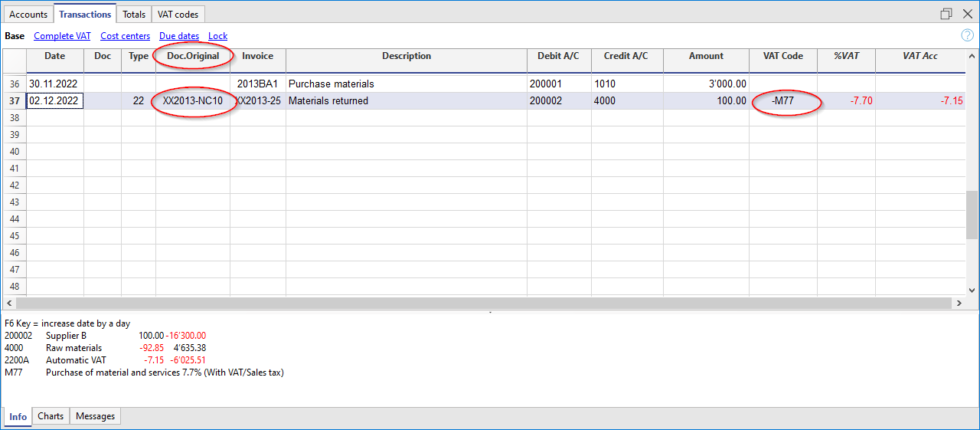Click the date cell 30.11.2022
The image size is (980, 430).
54,84
